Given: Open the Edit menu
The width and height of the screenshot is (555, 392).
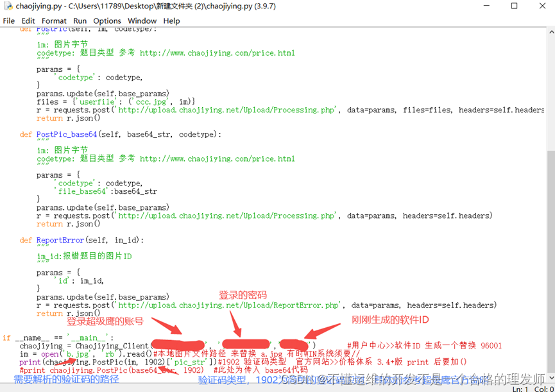Looking at the screenshot, I should [x=28, y=21].
